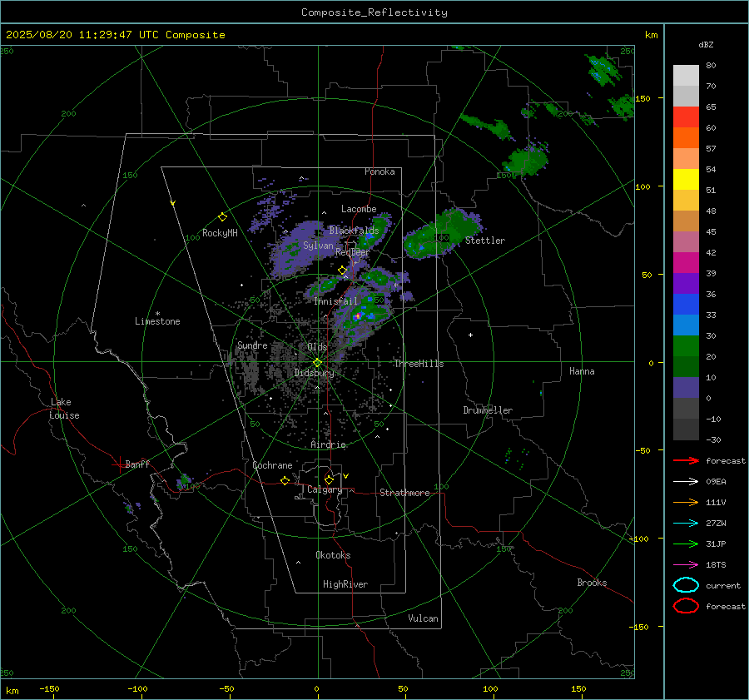Click the red cross marker at Banff

pyautogui.click(x=119, y=464)
